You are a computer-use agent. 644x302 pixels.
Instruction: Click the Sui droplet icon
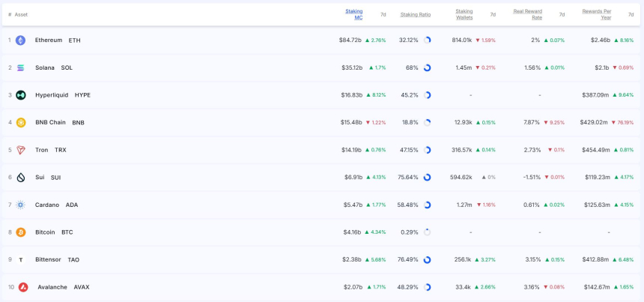point(20,178)
